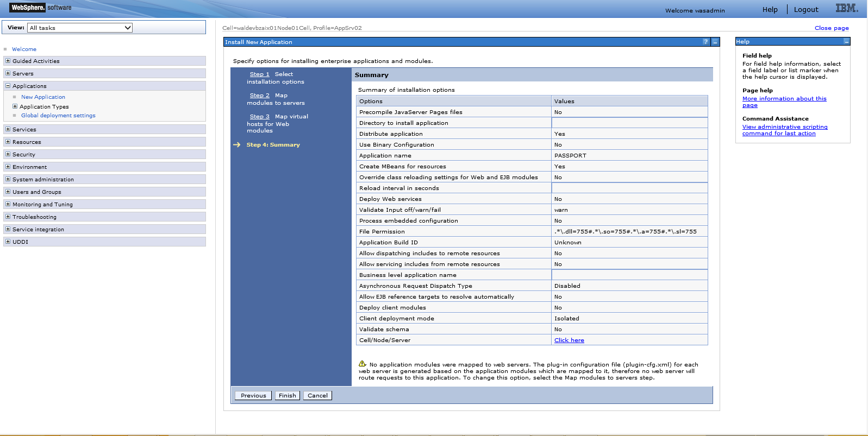
Task: Click the Validate Input off/warn/fail row label
Action: click(x=400, y=210)
